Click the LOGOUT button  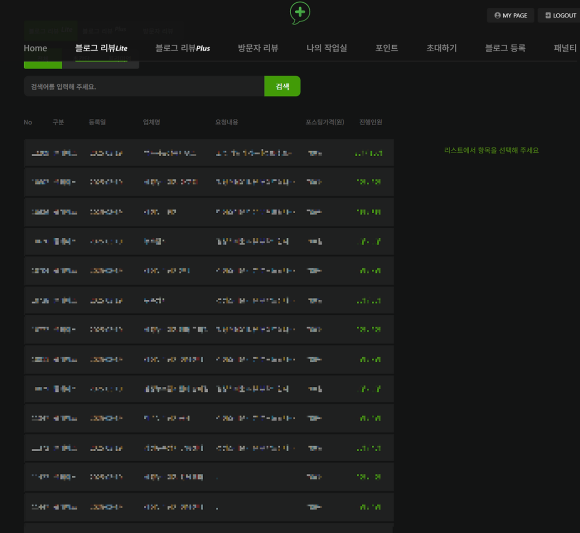pos(560,16)
